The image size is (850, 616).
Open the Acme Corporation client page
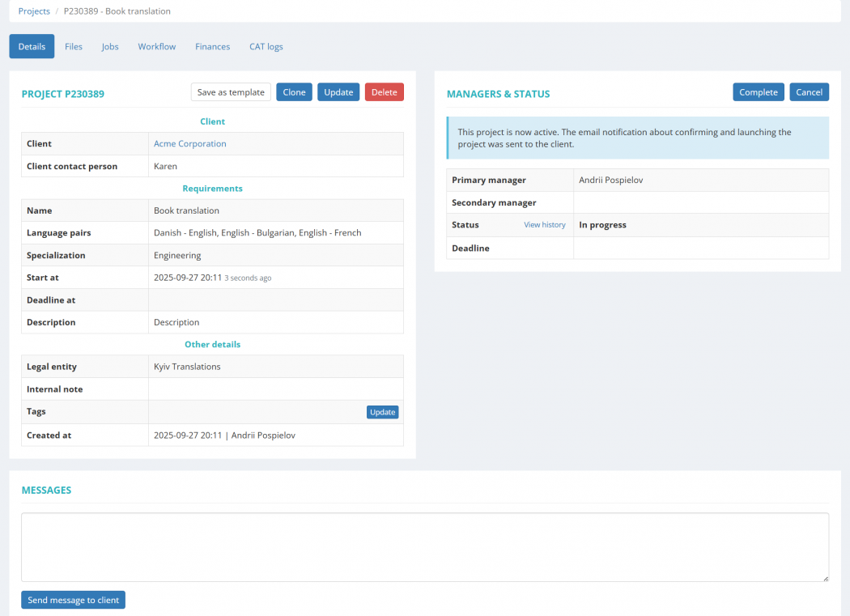(x=189, y=143)
